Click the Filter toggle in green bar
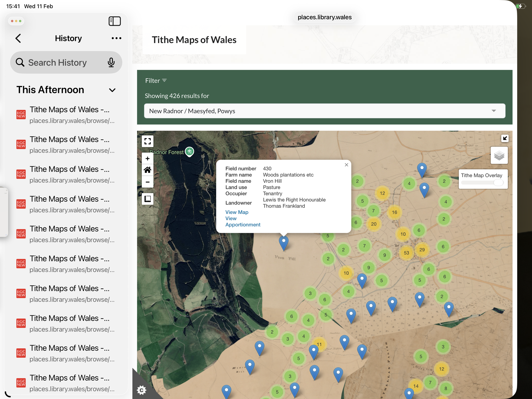Image resolution: width=532 pixels, height=399 pixels. (156, 81)
